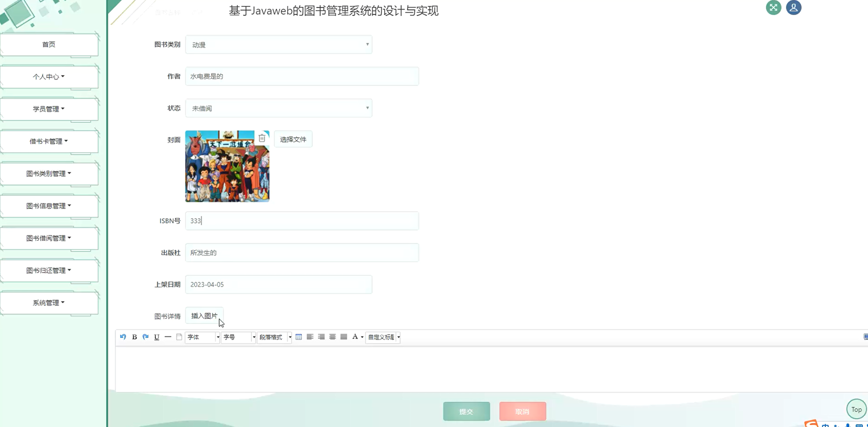Viewport: 868px width, 427px height.
Task: Click the Top back-to-top button
Action: [856, 409]
